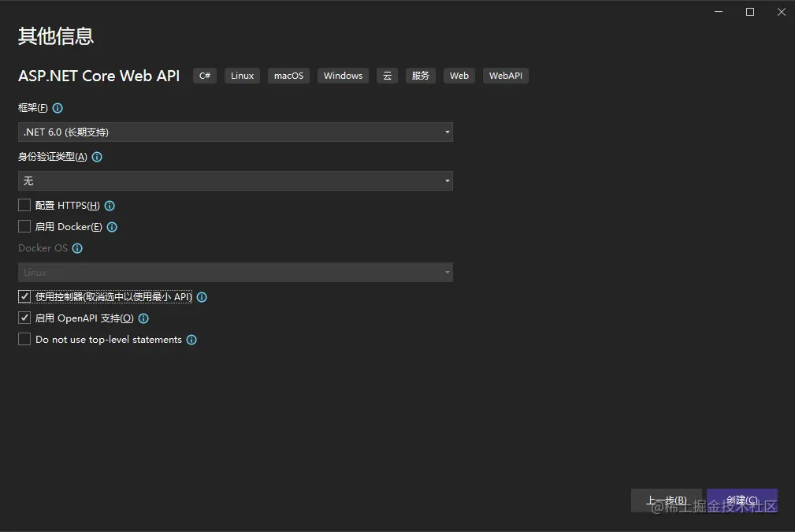
Task: Click the Linux tag
Action: (x=243, y=76)
